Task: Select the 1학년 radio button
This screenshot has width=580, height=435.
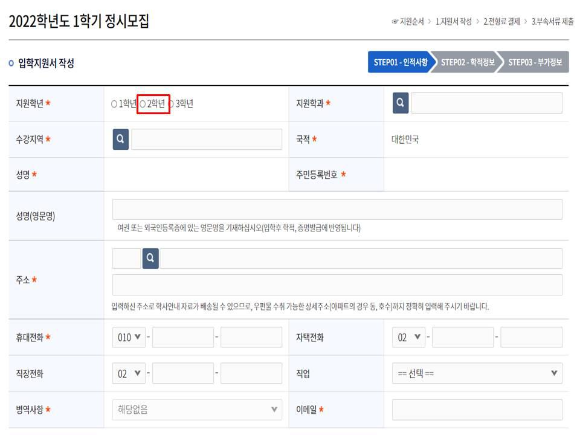Action: coord(114,104)
